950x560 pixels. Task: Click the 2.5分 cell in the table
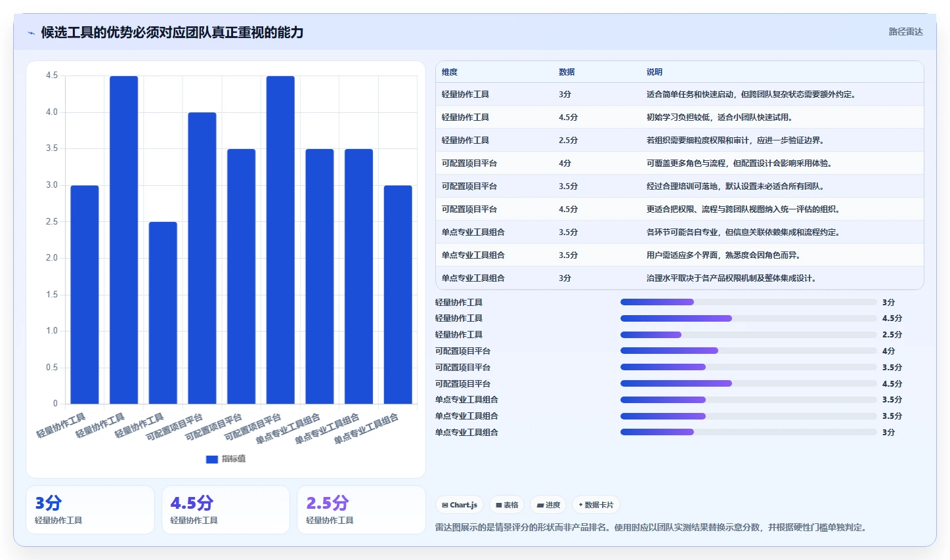coord(569,140)
